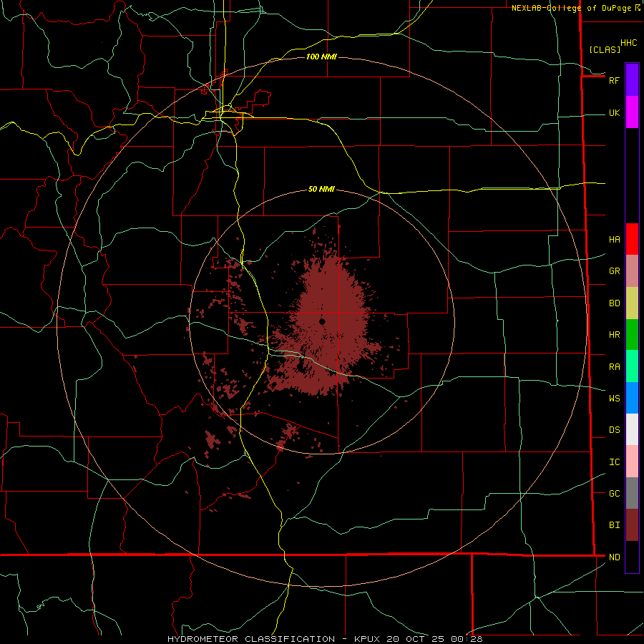Screen dimensions: 644x644
Task: Click the 100 NMI range ring label
Action: pos(321,57)
